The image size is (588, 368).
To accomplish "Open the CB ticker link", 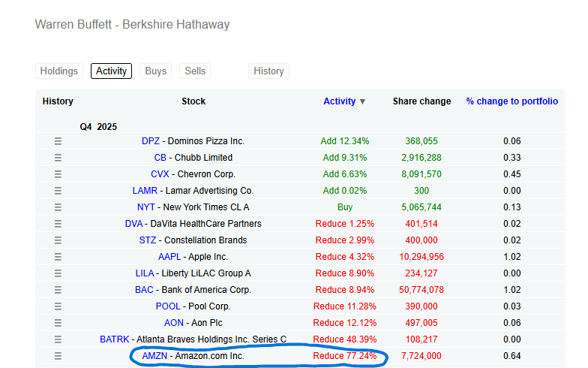I will click(x=160, y=158).
